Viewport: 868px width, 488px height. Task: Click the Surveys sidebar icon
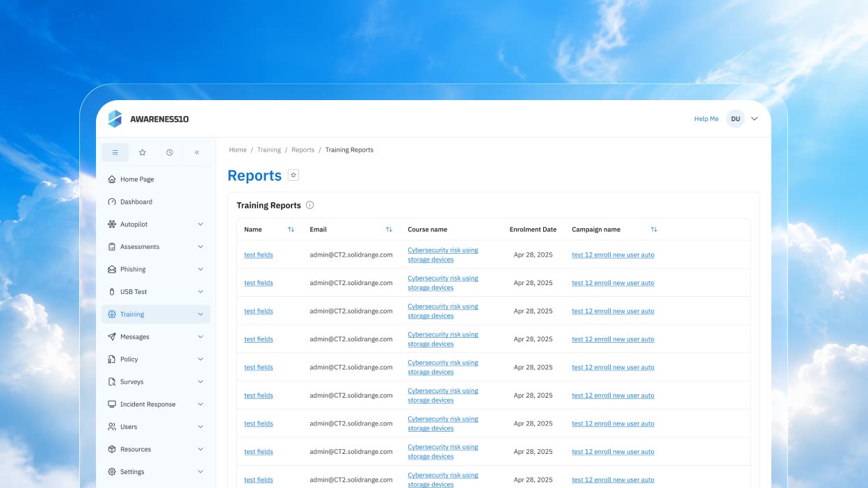coord(112,382)
